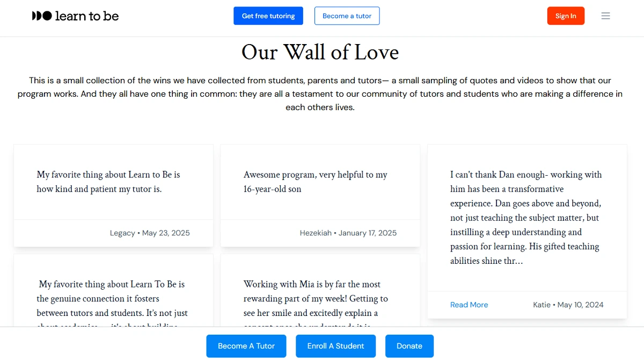
Task: Click the Legacy • May 23, 2025 attribution
Action: click(x=150, y=233)
